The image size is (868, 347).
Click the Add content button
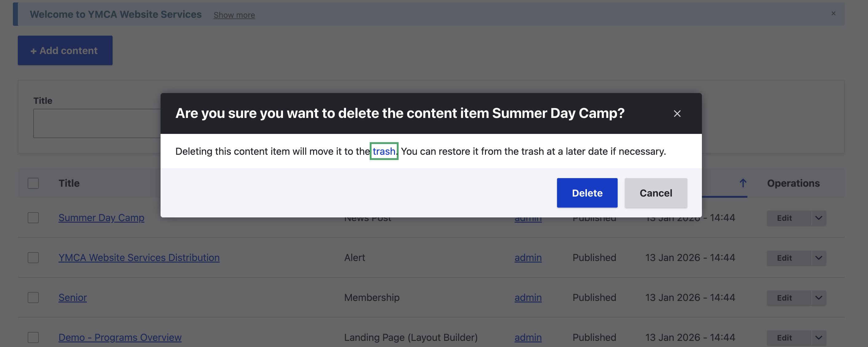65,50
